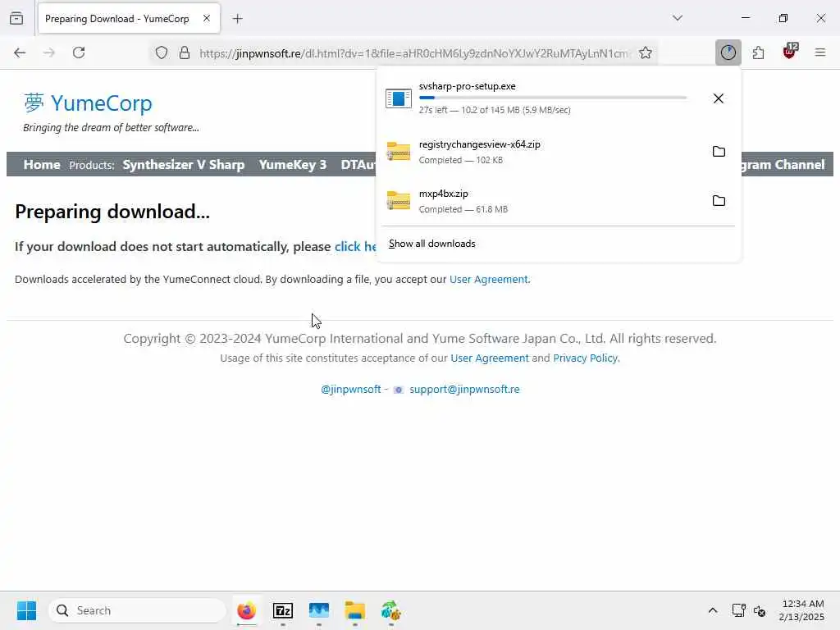The width and height of the screenshot is (840, 630).
Task: Open the uBlock Origin extension icon
Action: pos(790,52)
